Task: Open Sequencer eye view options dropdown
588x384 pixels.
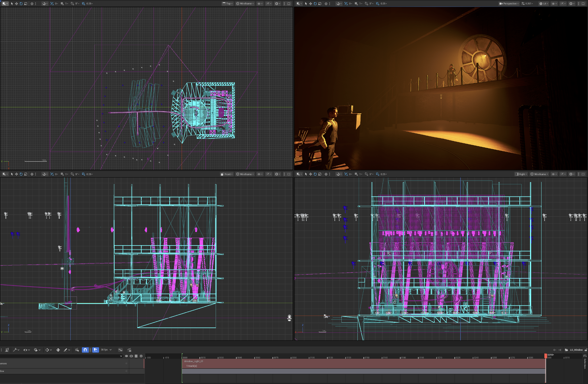Action: point(26,350)
